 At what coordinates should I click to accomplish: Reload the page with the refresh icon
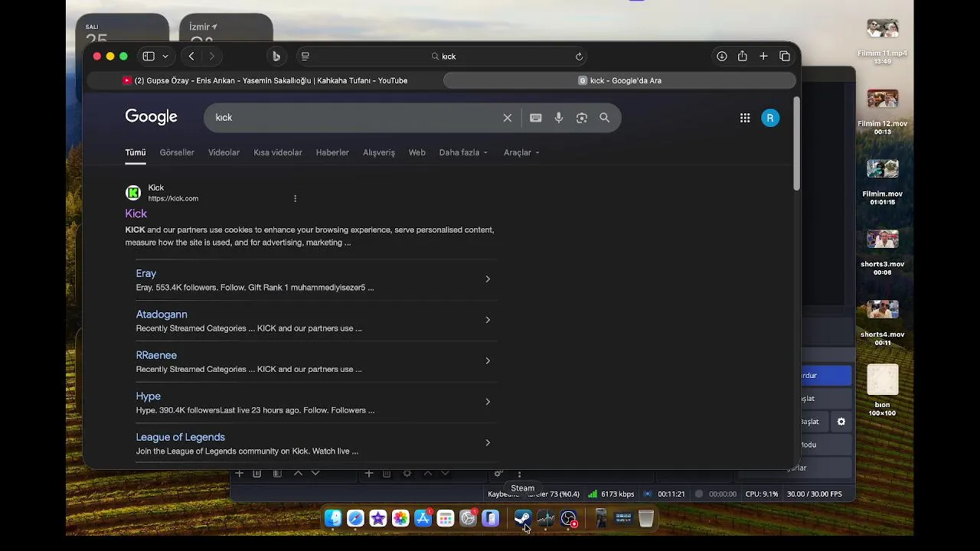(x=579, y=56)
